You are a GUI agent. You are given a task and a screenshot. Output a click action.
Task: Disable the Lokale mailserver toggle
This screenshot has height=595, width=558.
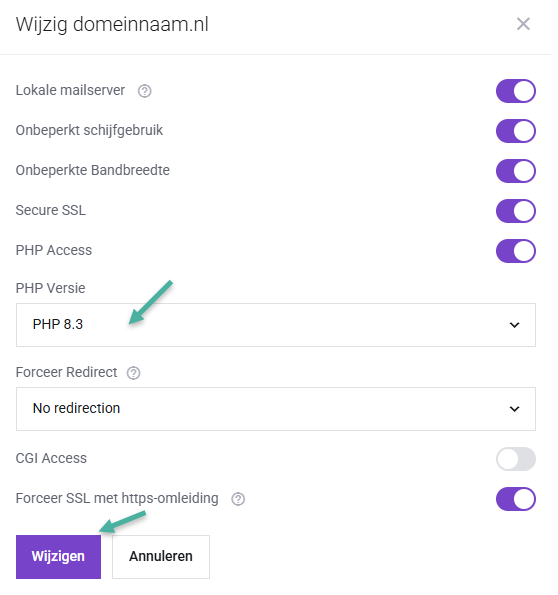coord(515,91)
